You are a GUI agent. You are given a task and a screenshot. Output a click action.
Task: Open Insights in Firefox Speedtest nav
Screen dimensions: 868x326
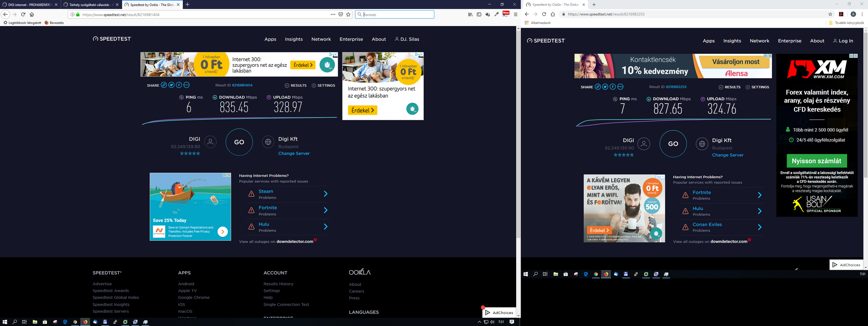[294, 39]
